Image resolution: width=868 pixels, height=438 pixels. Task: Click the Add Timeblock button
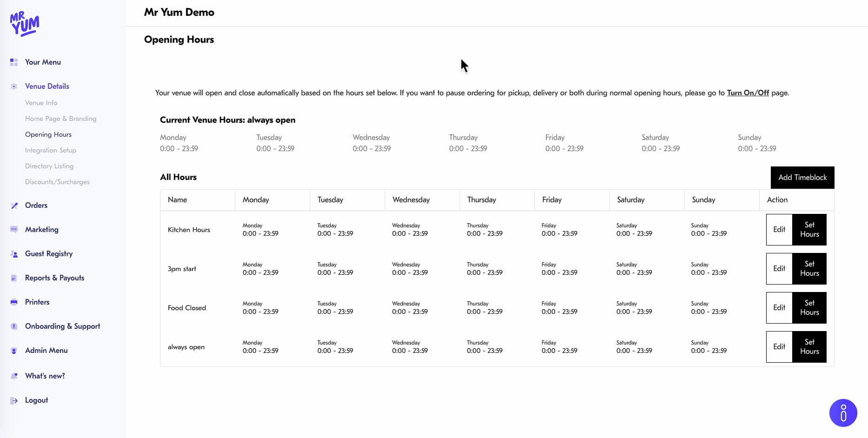point(802,178)
